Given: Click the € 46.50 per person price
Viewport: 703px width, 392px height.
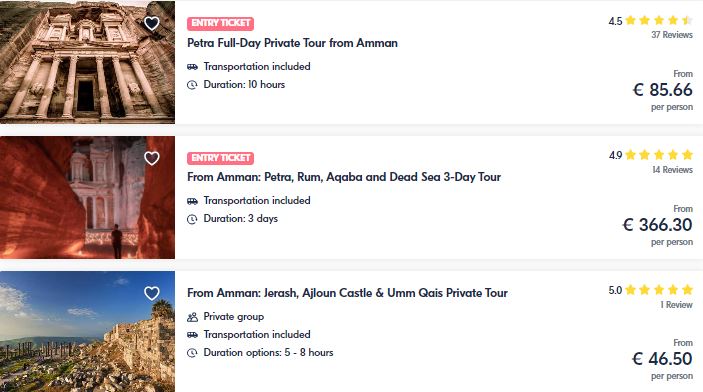Looking at the screenshot, I should (x=662, y=360).
